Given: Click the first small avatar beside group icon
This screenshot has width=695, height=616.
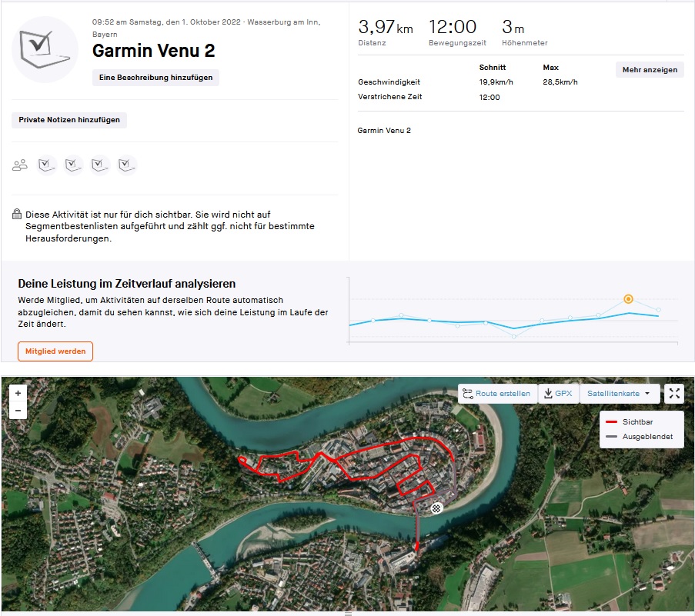Looking at the screenshot, I should (47, 165).
